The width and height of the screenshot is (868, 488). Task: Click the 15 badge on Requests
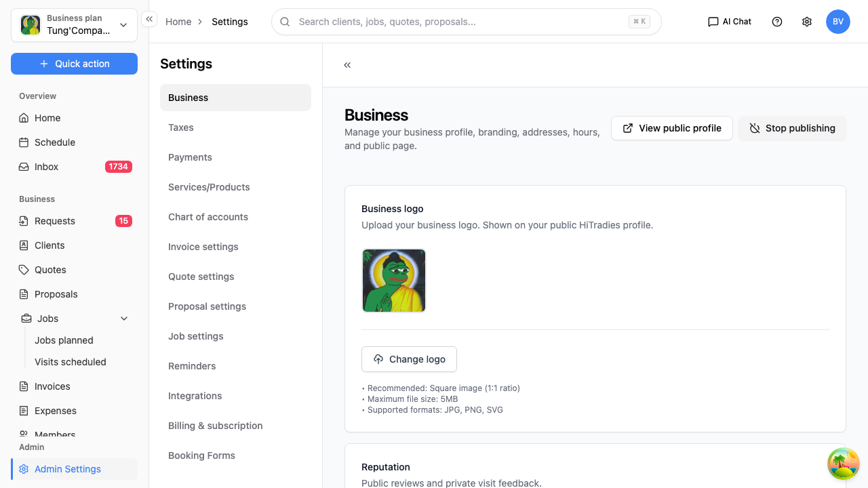[x=123, y=221]
